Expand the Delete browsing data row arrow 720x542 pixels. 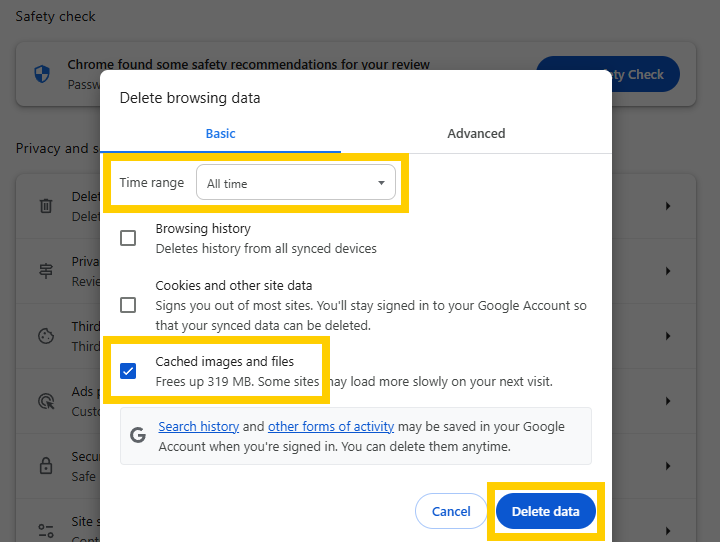click(x=668, y=206)
